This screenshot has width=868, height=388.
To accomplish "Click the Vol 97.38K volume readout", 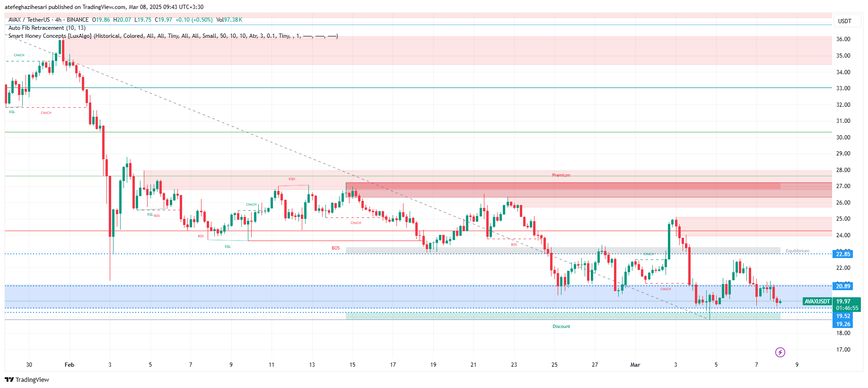I will coord(229,20).
